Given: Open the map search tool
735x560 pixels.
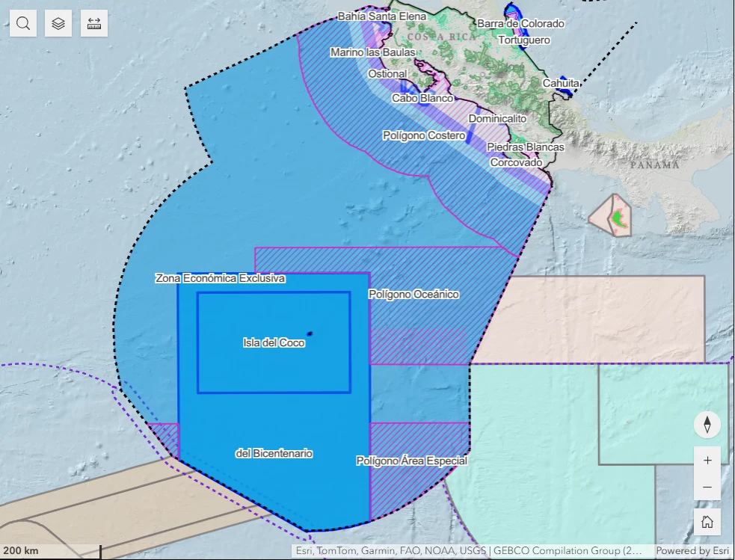Looking at the screenshot, I should point(23,23).
